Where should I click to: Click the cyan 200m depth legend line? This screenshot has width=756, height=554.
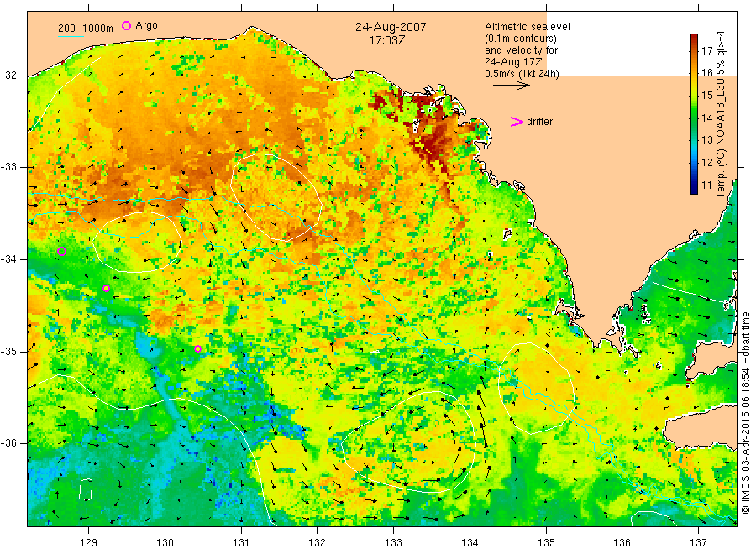[x=71, y=35]
